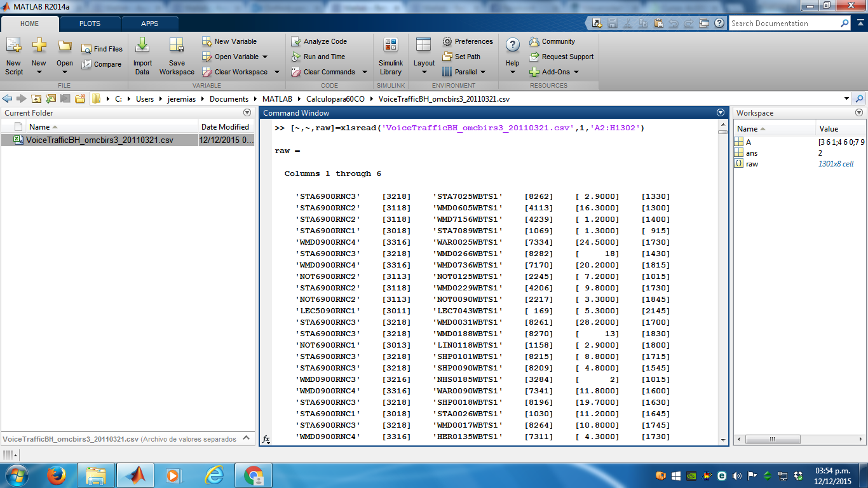Click the jeremias folder in the path
This screenshot has width=868, height=488.
[181, 99]
